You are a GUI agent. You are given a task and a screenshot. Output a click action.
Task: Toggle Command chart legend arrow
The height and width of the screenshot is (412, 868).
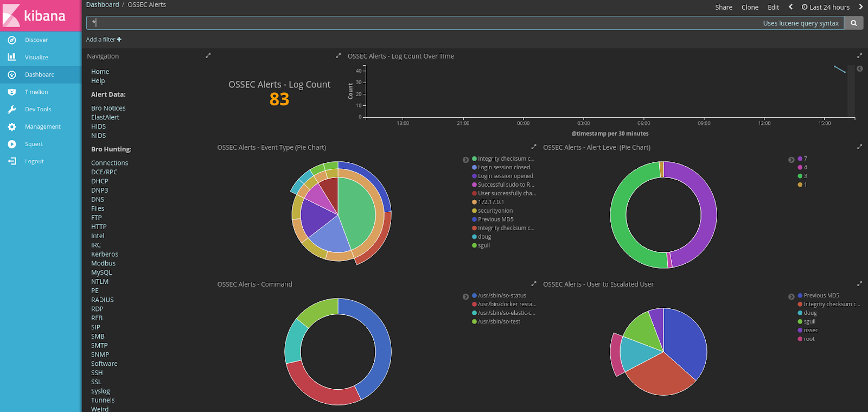(465, 296)
